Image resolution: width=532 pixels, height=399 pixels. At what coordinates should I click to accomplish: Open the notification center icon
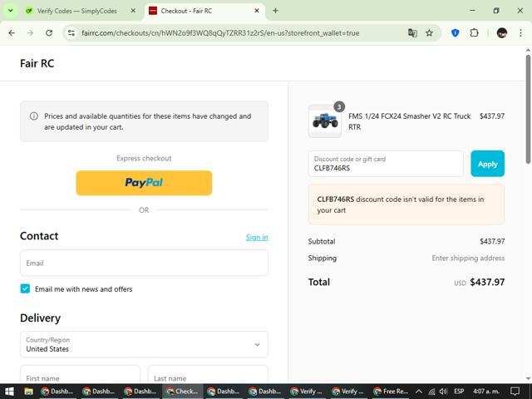point(515,392)
